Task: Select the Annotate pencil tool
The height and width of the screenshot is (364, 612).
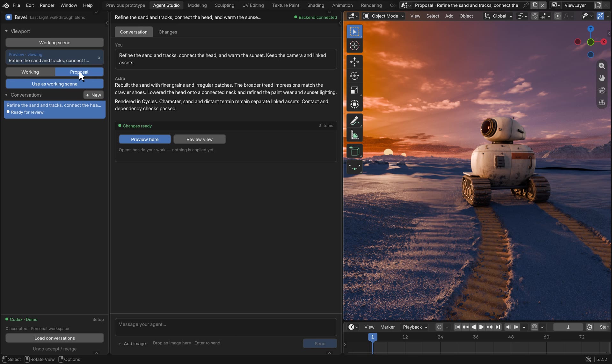Action: (x=354, y=121)
